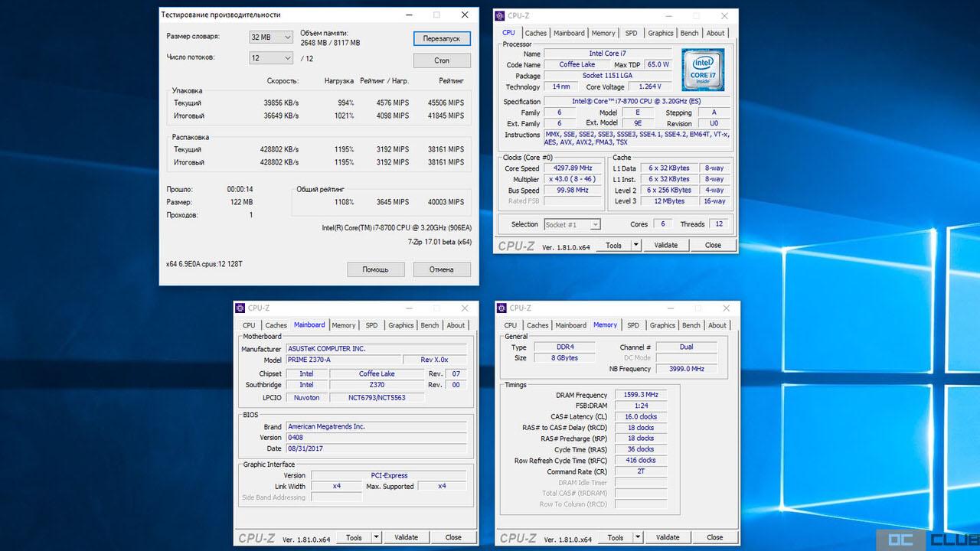
Task: Open the dictionary size 32 MB dropdown
Action: (x=272, y=37)
